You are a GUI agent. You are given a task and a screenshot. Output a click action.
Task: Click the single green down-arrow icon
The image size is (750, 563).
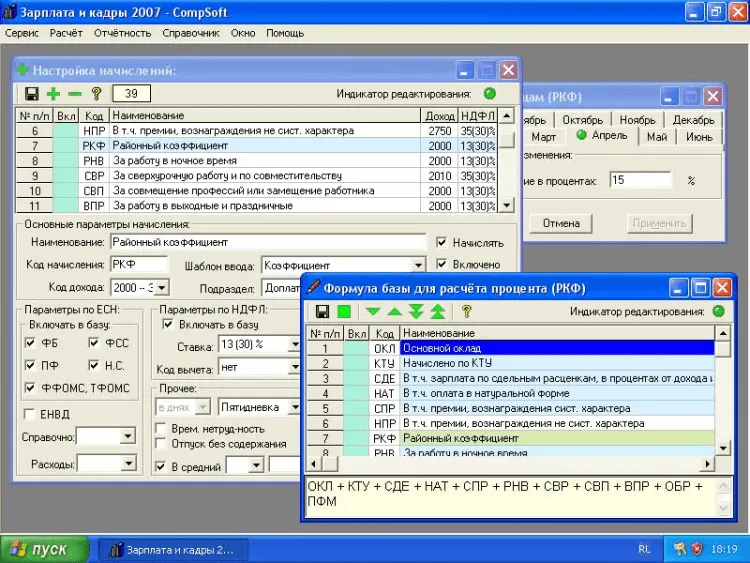[x=373, y=312]
